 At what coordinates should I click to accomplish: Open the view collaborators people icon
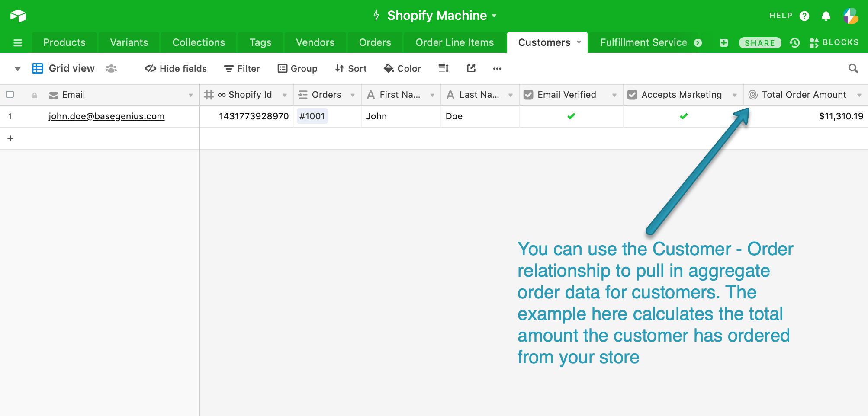pos(111,68)
